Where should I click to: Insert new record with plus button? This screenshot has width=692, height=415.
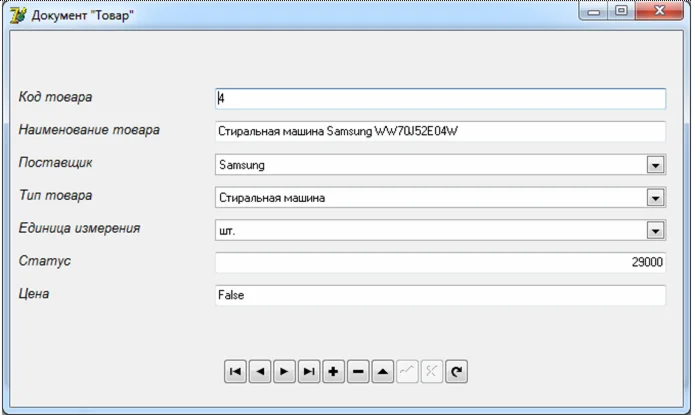(x=334, y=372)
